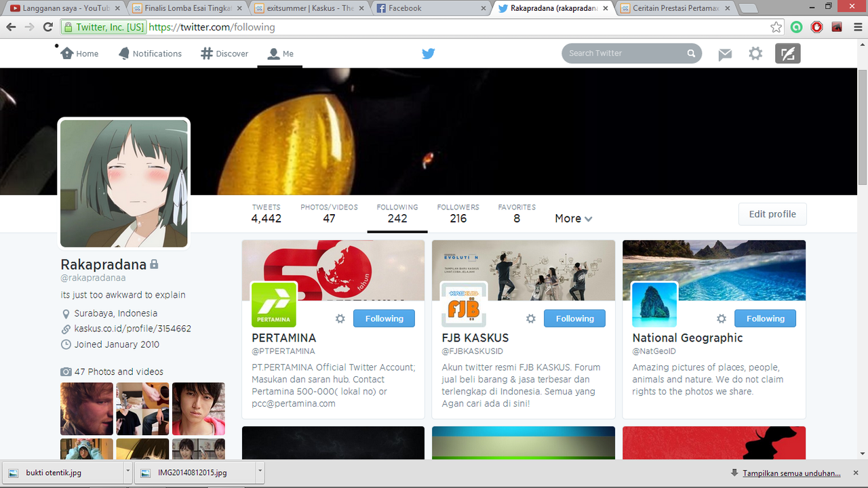Open the kaskus.co.id profile link
Viewport: 868px width, 488px height.
132,329
